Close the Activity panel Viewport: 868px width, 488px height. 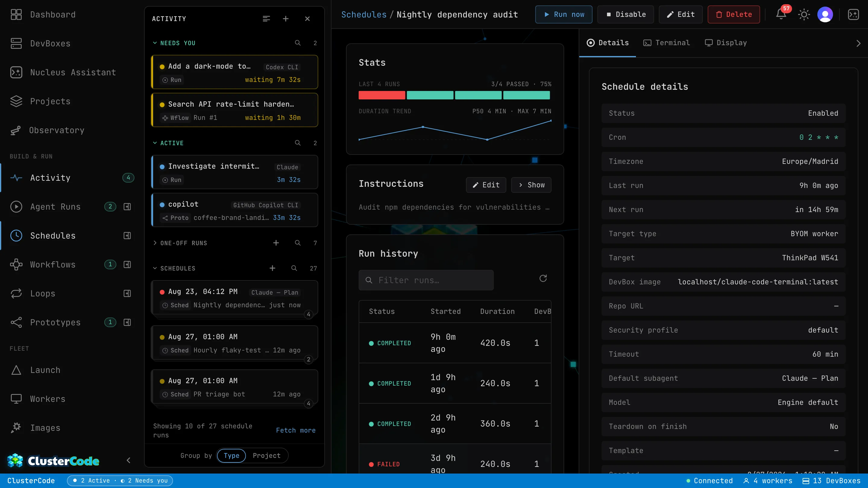tap(307, 19)
